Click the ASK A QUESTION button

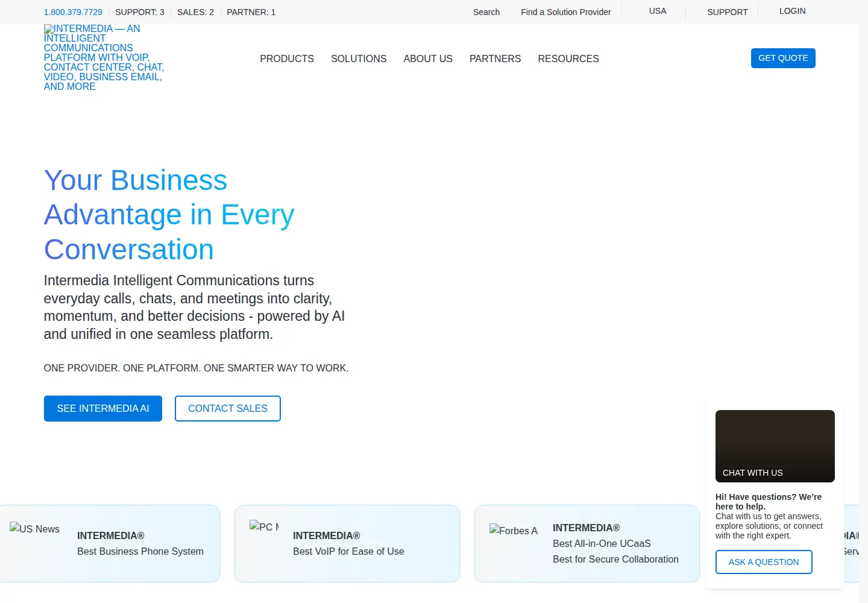point(764,562)
